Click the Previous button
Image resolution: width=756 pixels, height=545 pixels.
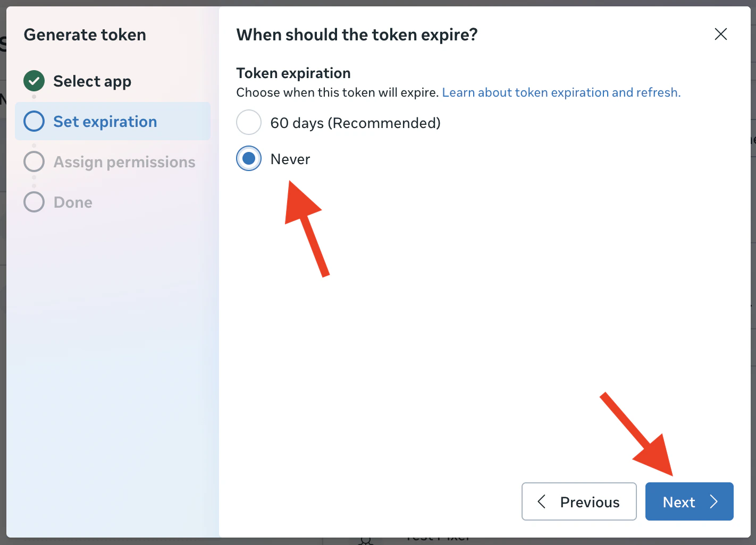tap(579, 501)
